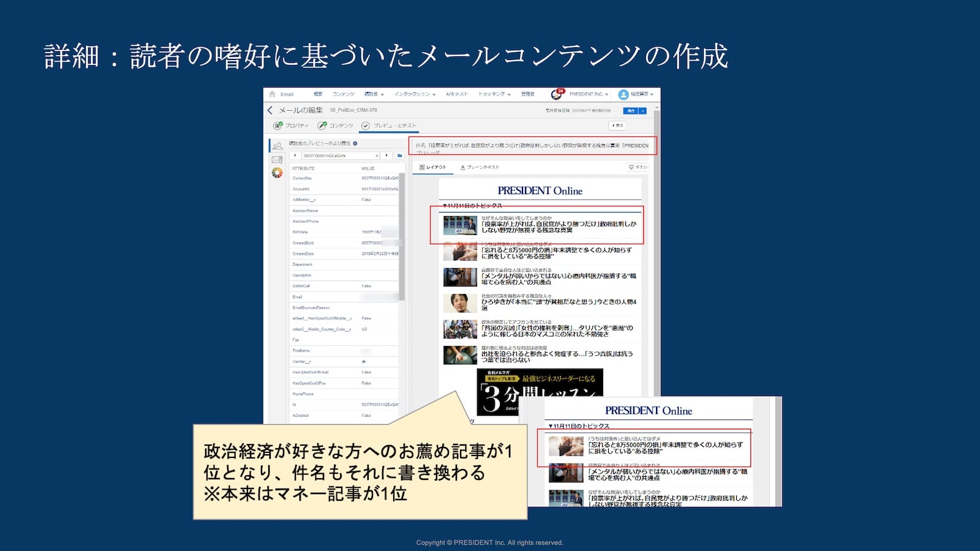Expand the 購読者 dropdown menu
The image size is (980, 551).
pos(374,94)
